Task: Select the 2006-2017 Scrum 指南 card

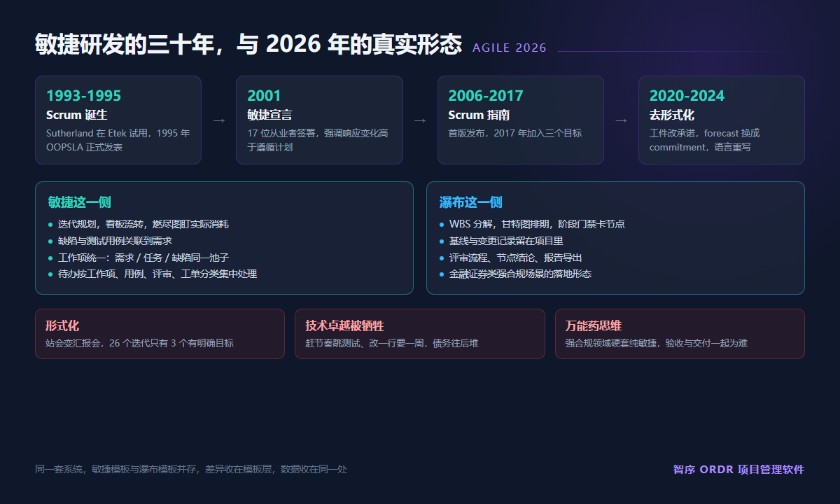Action: [521, 120]
